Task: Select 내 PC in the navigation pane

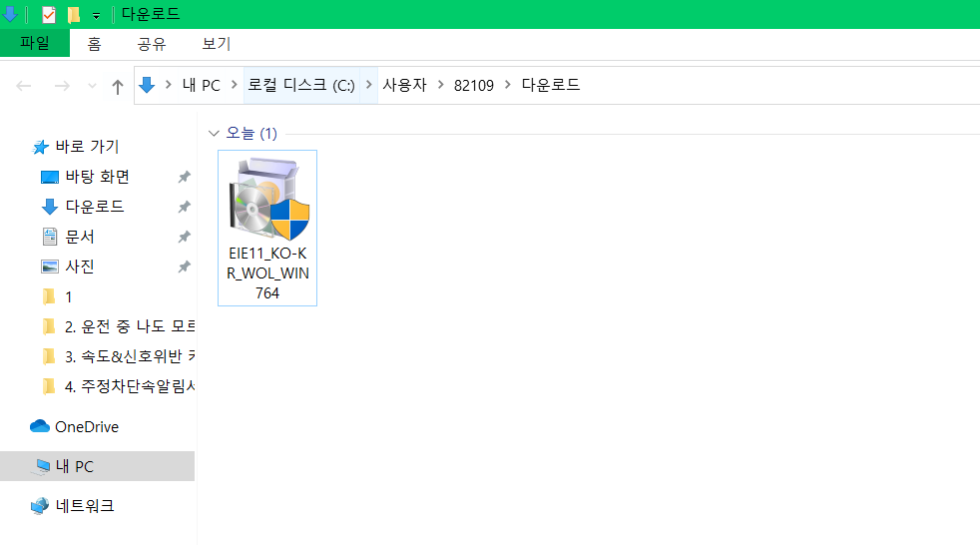Action: click(x=97, y=466)
